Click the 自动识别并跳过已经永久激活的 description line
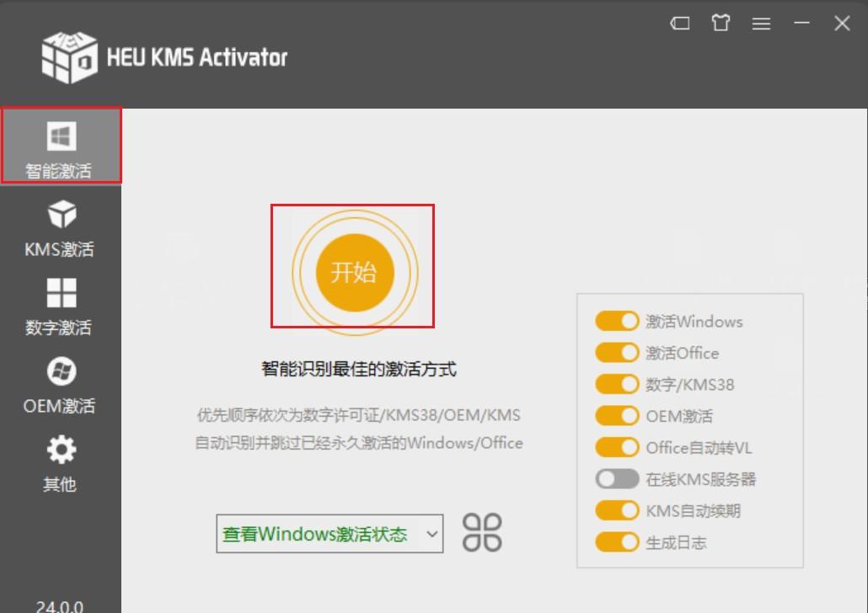 (x=359, y=443)
